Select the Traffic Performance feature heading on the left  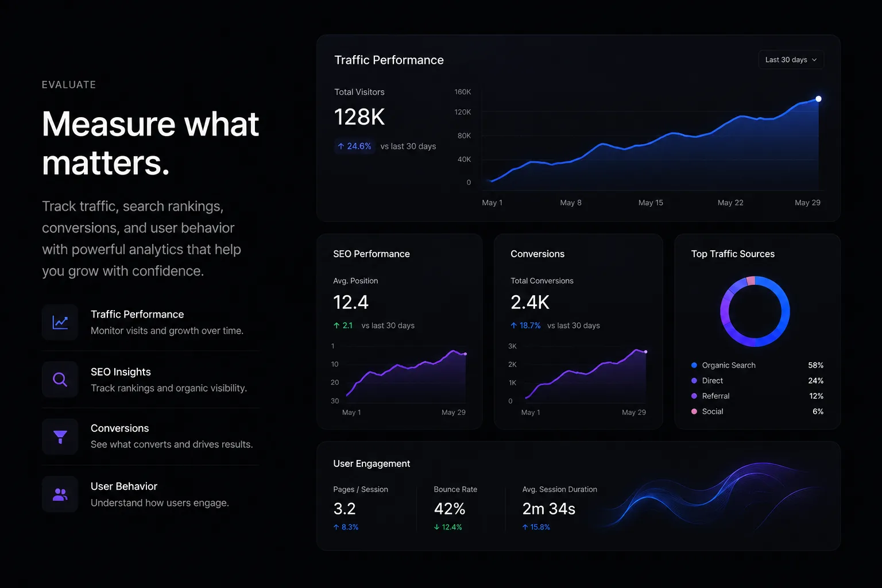pos(137,314)
